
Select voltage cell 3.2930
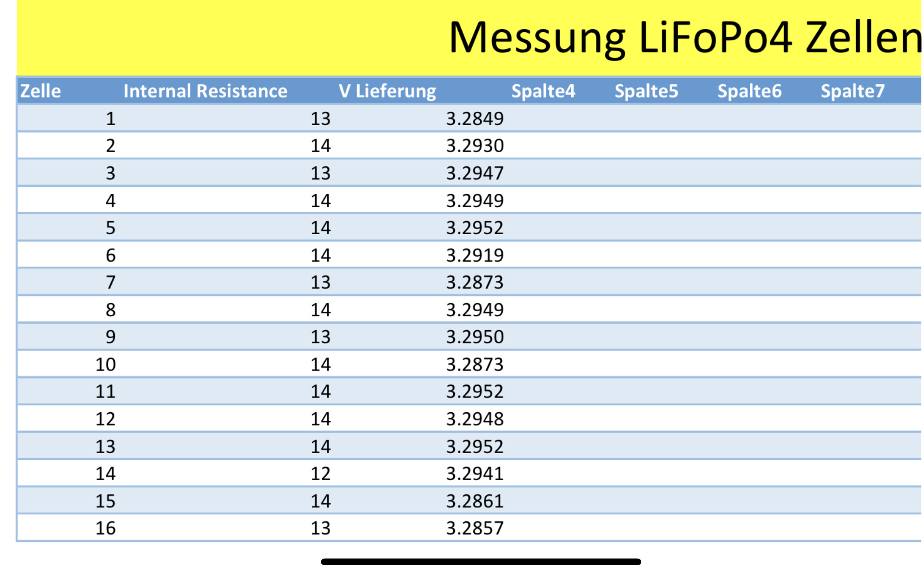[x=475, y=146]
